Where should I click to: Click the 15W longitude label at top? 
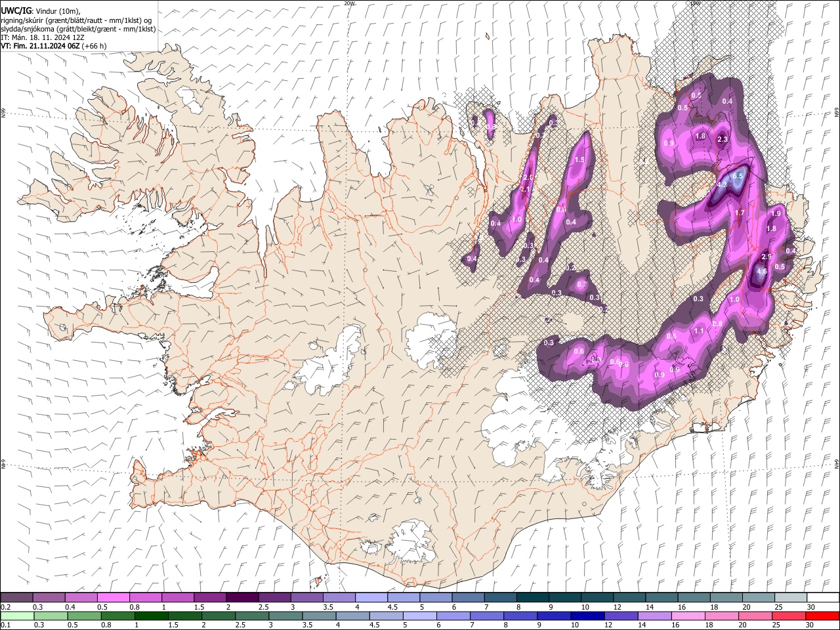[696, 3]
